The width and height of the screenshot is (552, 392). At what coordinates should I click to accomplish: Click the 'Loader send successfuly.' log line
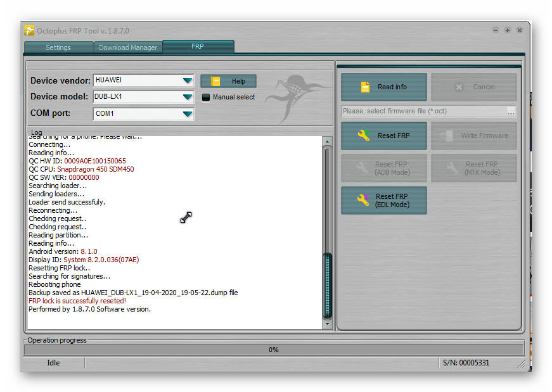pos(67,203)
